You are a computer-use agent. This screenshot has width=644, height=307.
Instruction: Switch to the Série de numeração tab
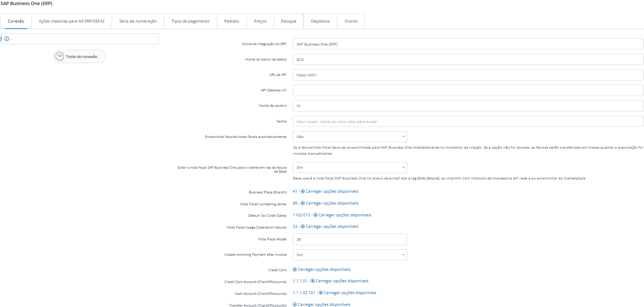[x=138, y=21]
